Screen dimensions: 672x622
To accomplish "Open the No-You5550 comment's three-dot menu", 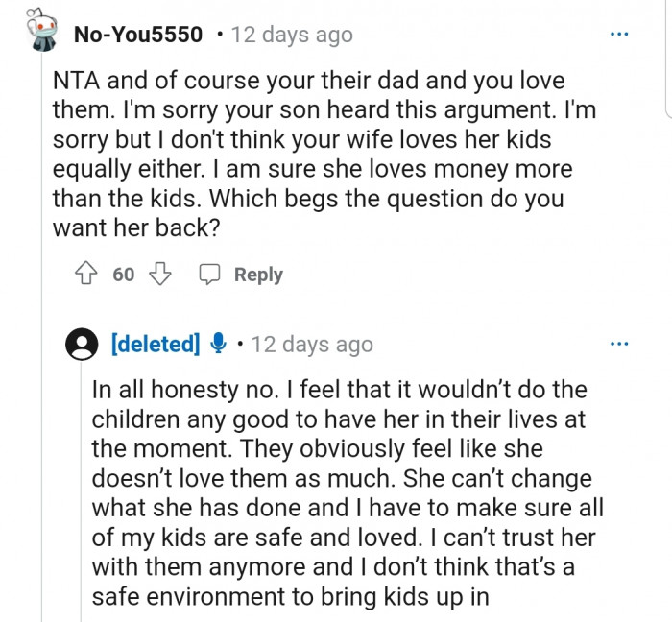I will point(619,36).
